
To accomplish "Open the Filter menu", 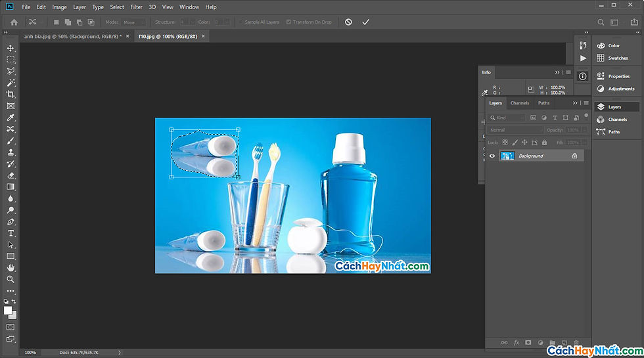I will coord(137,7).
